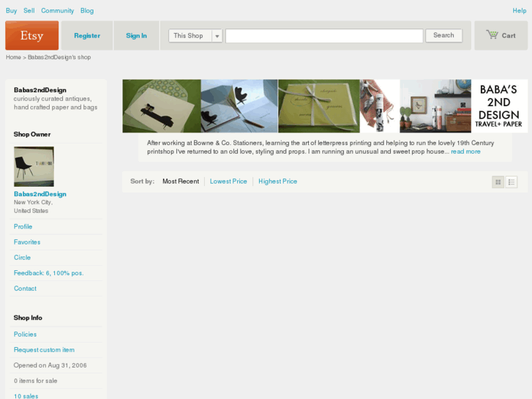Click the 'Shop Info' heading

point(28,318)
